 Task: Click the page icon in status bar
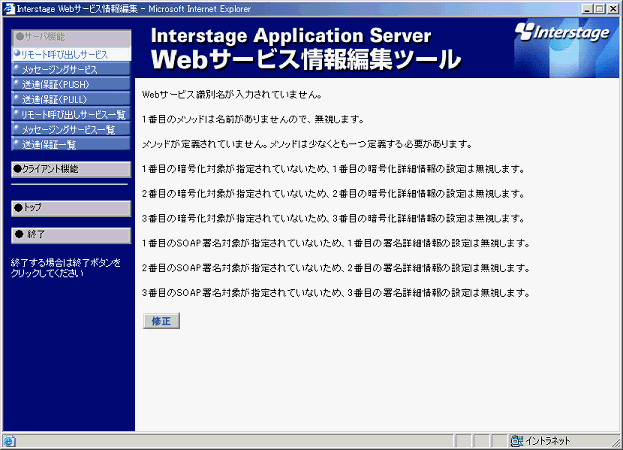[9, 440]
